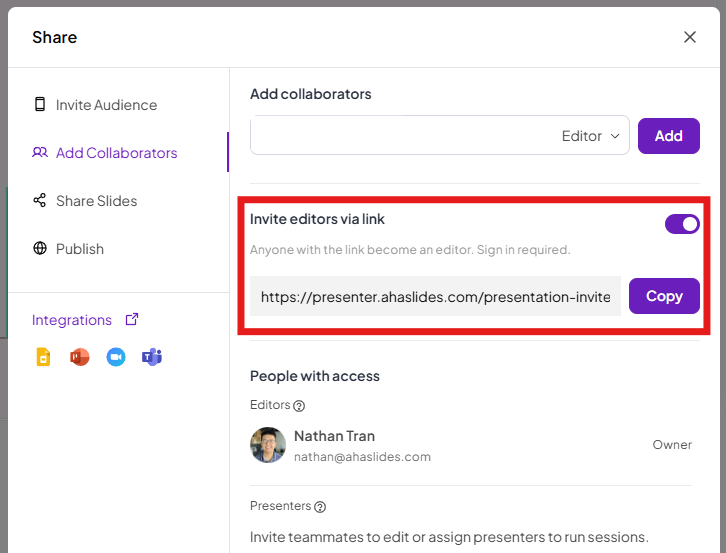Expand the Editor role dropdown

590,136
